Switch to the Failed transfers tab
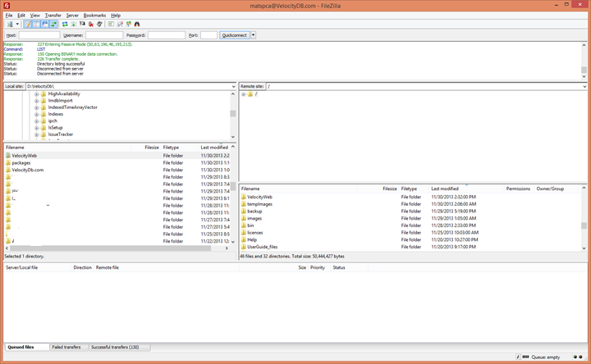The image size is (591, 364). tap(69, 347)
